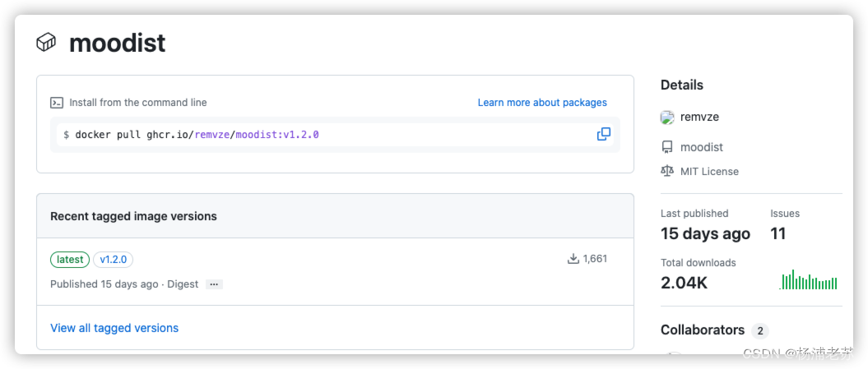Viewport: 868px width, 369px height.
Task: Click the moodist package title
Action: 117,44
